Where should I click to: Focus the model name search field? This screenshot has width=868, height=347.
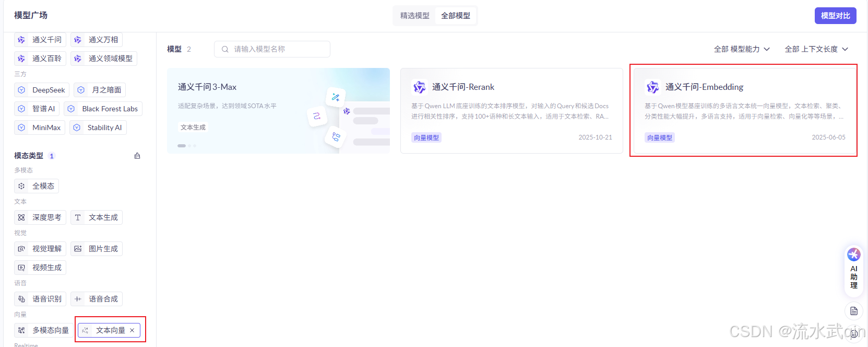pos(272,49)
